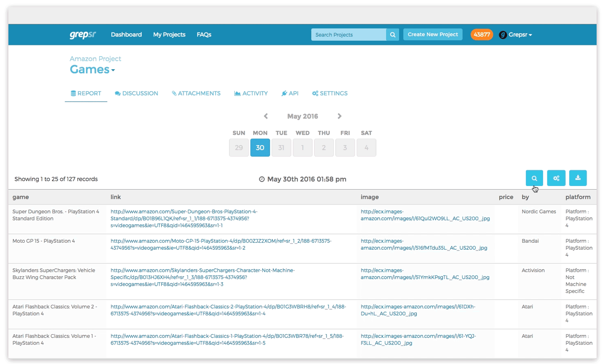Screen dimensions: 605x364
Task: Click the by column header
Action: 525,197
